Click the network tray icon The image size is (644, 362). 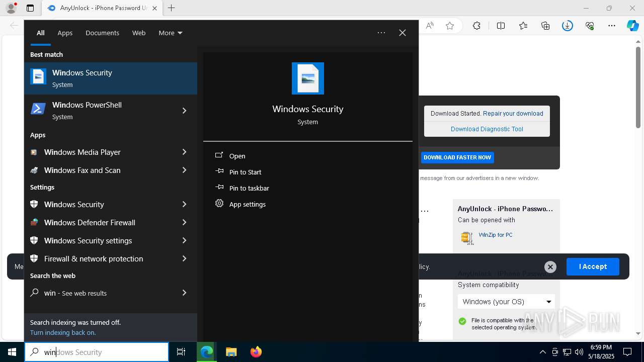(x=567, y=352)
